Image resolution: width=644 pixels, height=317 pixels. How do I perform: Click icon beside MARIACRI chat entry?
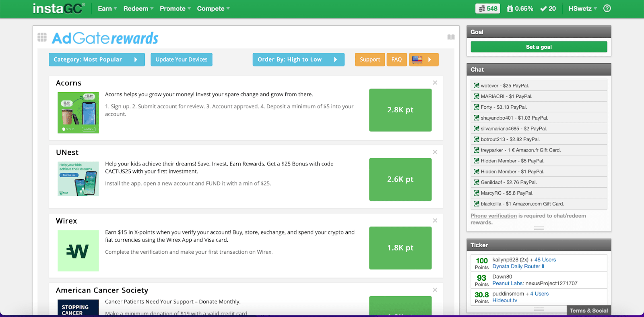tap(477, 96)
